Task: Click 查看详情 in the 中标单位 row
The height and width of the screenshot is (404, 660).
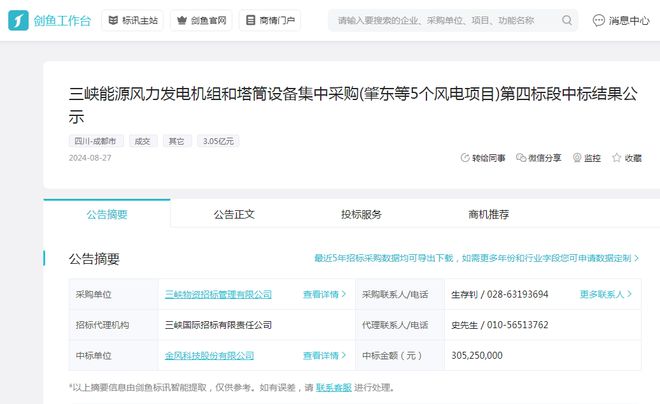Action: pyautogui.click(x=324, y=356)
